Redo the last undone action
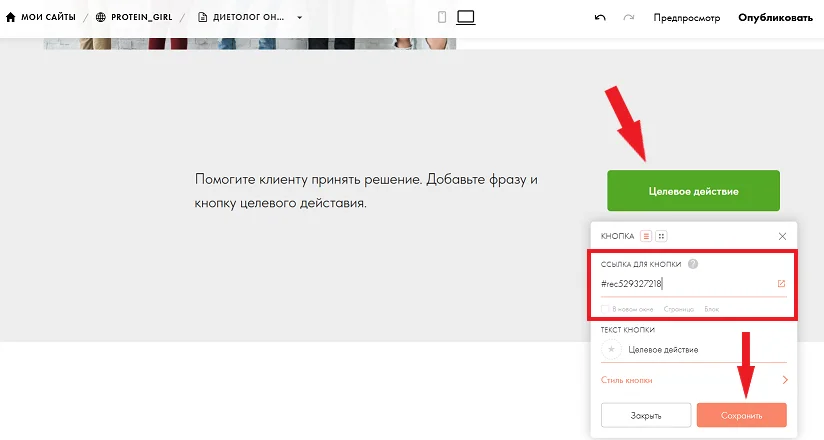This screenshot has width=824, height=440. click(x=629, y=17)
